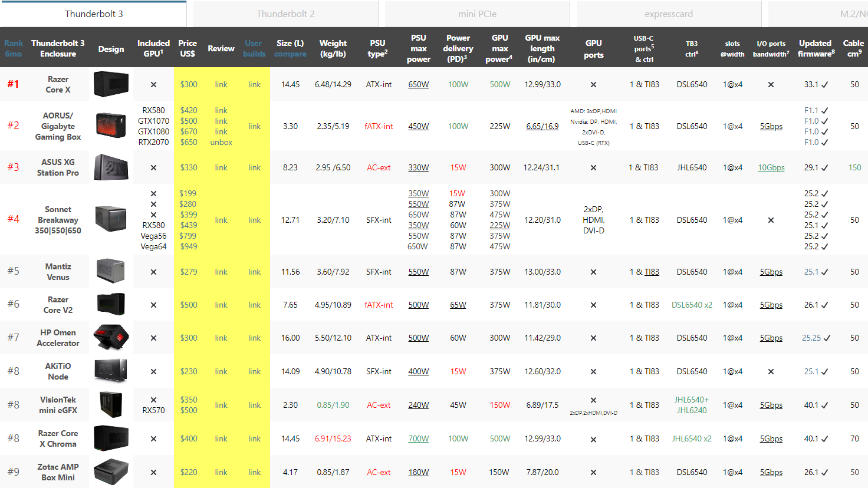Switch to the expresscard tab
868x488 pixels.
point(669,14)
